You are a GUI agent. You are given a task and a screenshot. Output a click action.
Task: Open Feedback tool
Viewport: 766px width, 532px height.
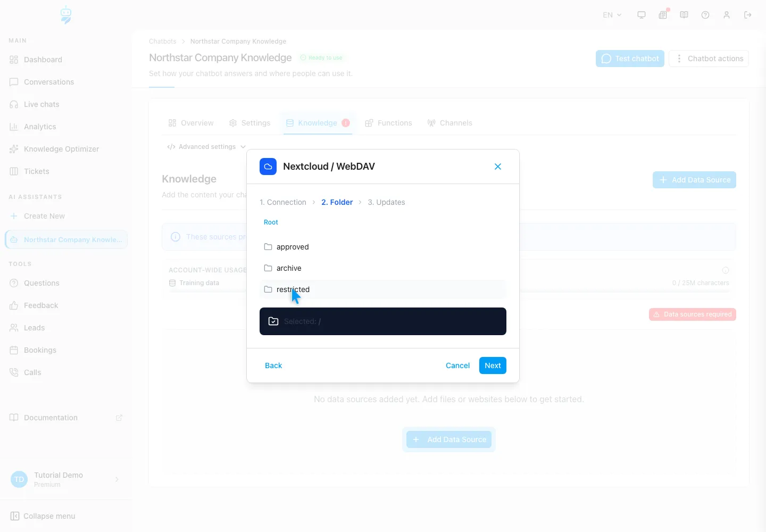tap(66, 305)
